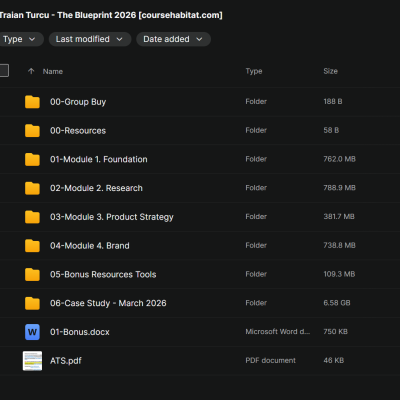Screen dimensions: 400x400
Task: Click the Blueprint 2026 folder title
Action: tap(111, 15)
